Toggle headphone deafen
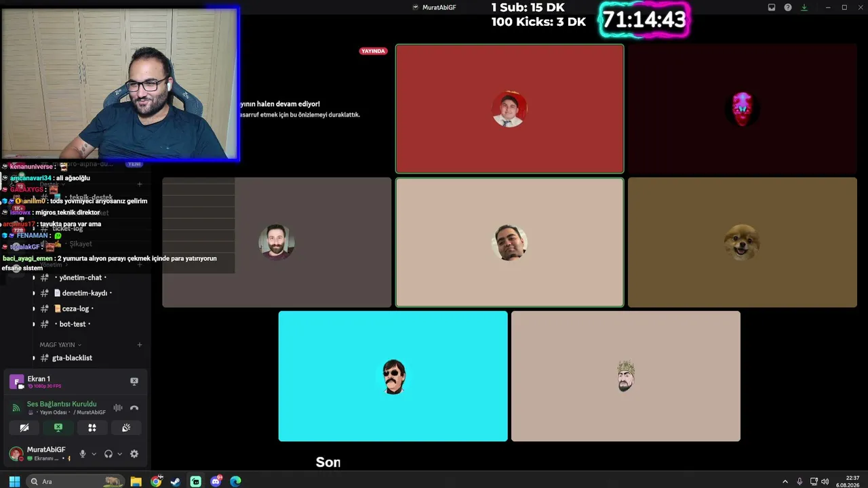868x488 pixels. pos(108,454)
